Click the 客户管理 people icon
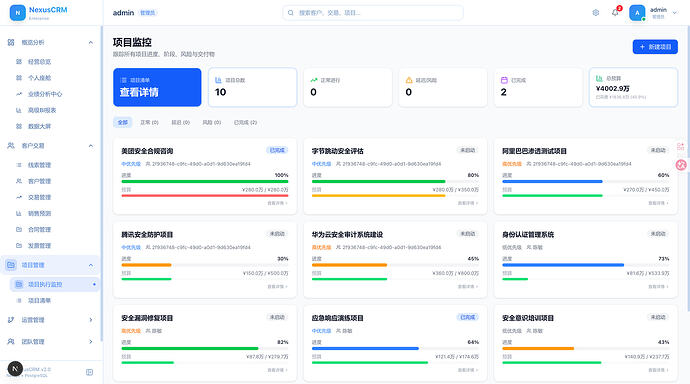690x384 pixels. click(19, 181)
